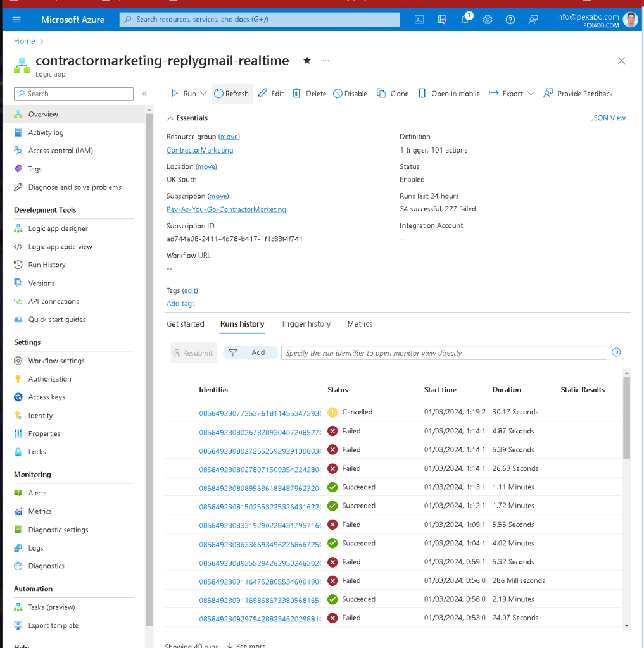Viewport: 644px width, 648px height.
Task: Open portal settings gear
Action: click(x=488, y=20)
